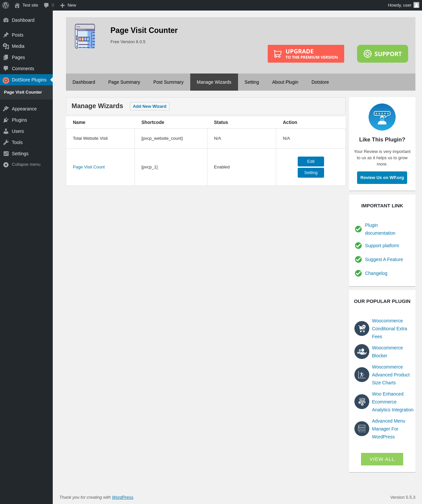Click the lifebuoy icon on Support button

[368, 54]
